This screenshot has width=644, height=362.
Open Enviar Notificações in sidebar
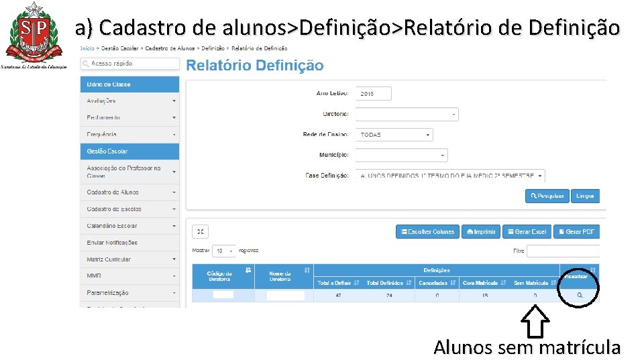[x=129, y=243]
